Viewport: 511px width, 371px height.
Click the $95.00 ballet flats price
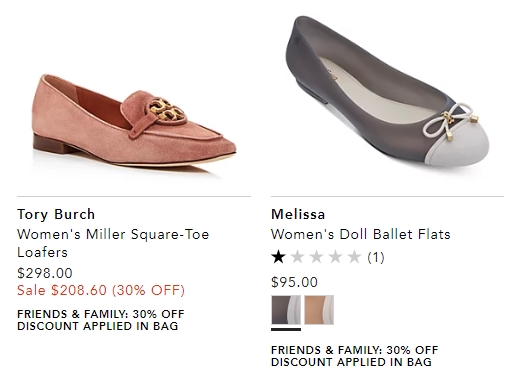pyautogui.click(x=294, y=282)
